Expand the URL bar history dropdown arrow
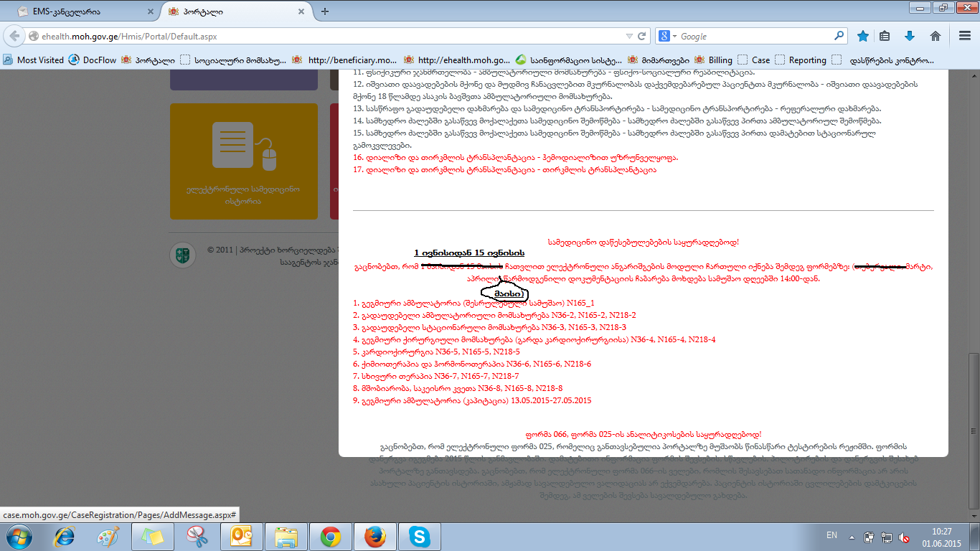The image size is (980, 551). [629, 36]
